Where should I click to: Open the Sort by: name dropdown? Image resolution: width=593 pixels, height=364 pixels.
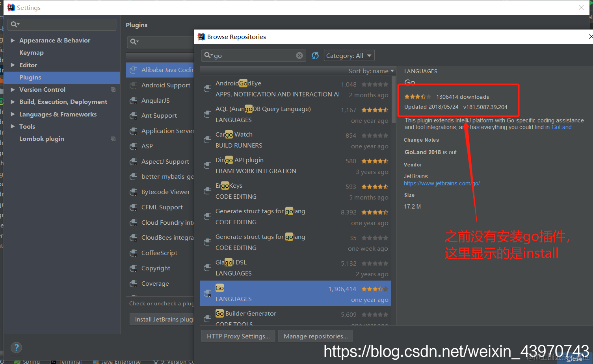coord(371,71)
